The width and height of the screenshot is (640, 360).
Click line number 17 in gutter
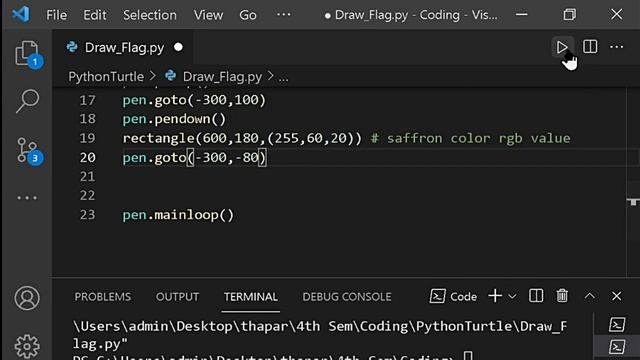coord(87,100)
